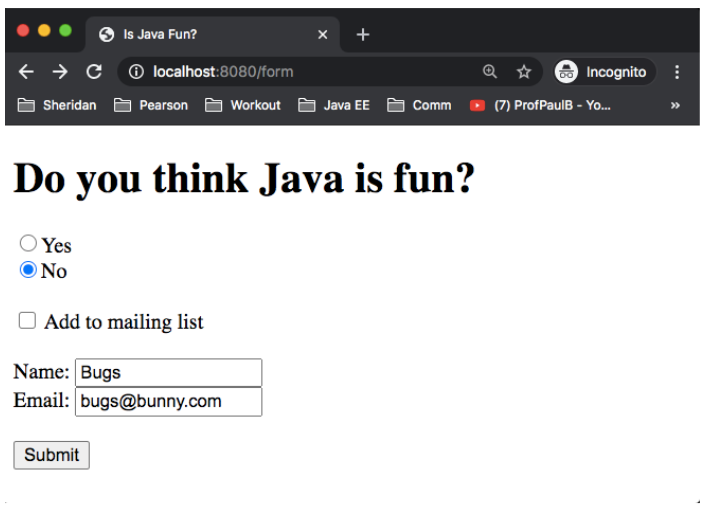711x508 pixels.
Task: Minimize the window with the yellow button
Action: [x=44, y=30]
